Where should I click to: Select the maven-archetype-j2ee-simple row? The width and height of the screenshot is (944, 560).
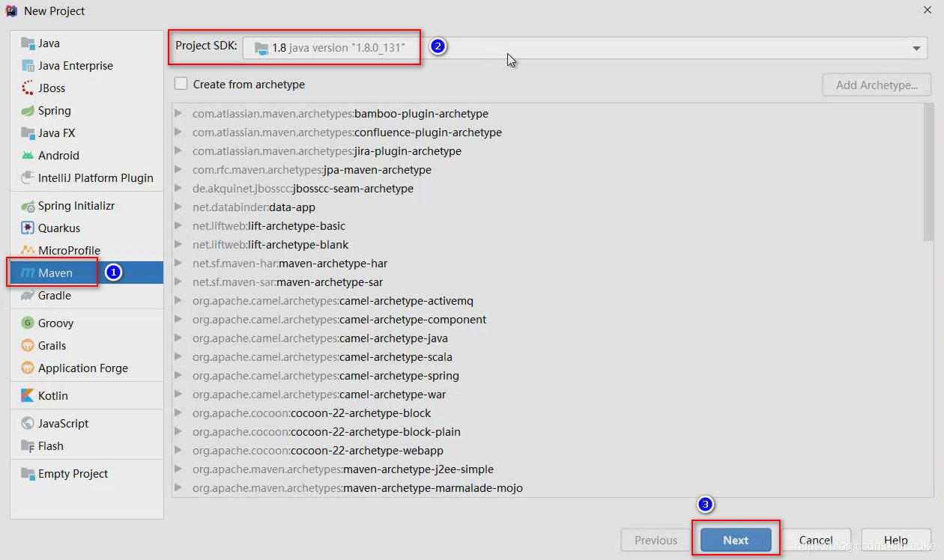click(x=548, y=469)
